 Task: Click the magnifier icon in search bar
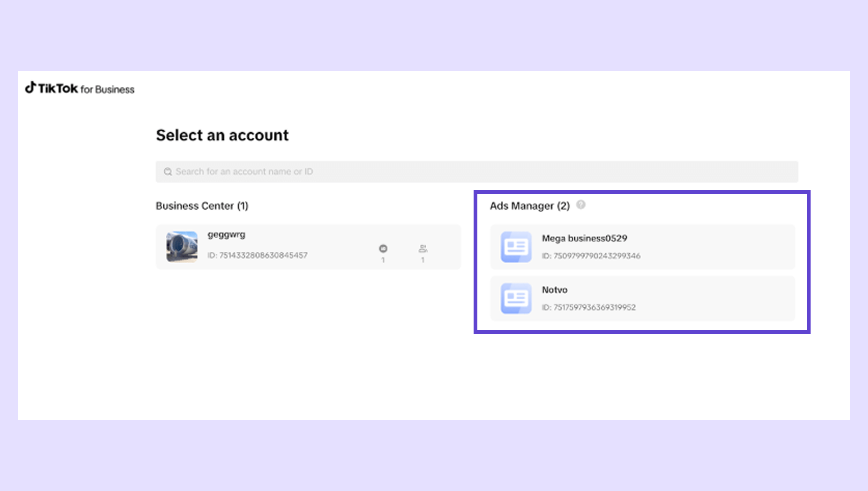coord(168,172)
